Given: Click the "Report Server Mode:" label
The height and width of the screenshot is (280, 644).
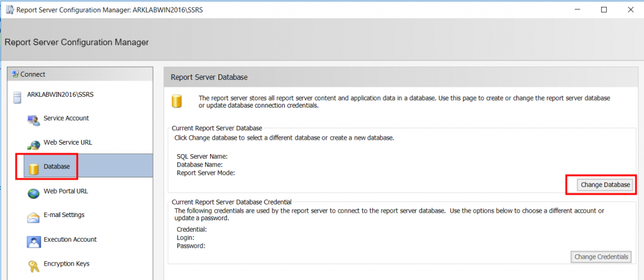Looking at the screenshot, I should tap(206, 173).
